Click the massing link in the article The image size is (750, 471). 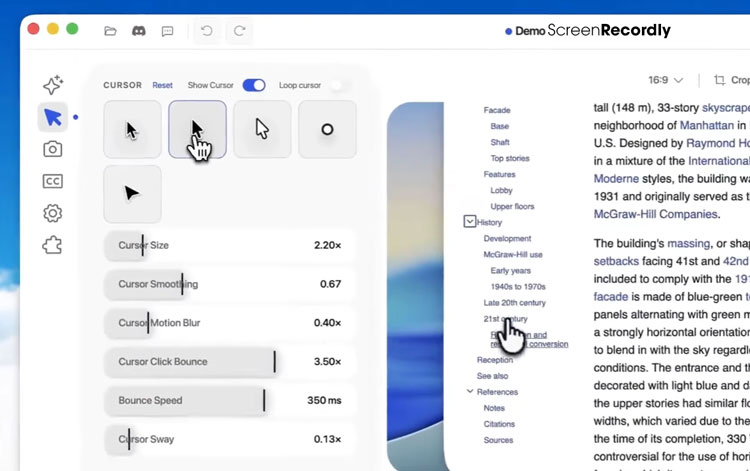[688, 243]
